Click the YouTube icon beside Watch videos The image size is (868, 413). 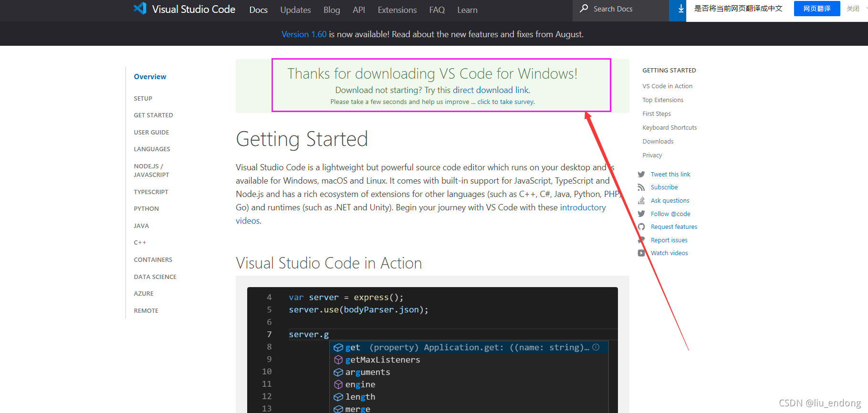click(x=641, y=253)
